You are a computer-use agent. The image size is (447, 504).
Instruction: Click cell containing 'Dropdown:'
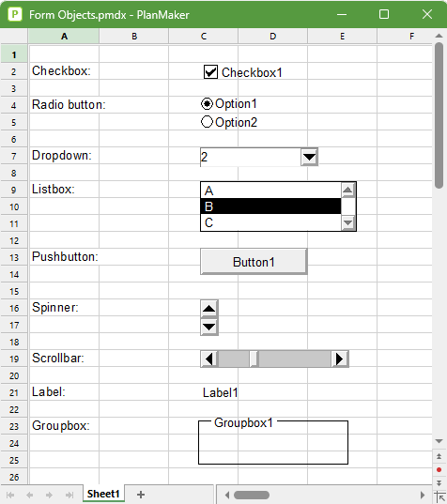(64, 156)
